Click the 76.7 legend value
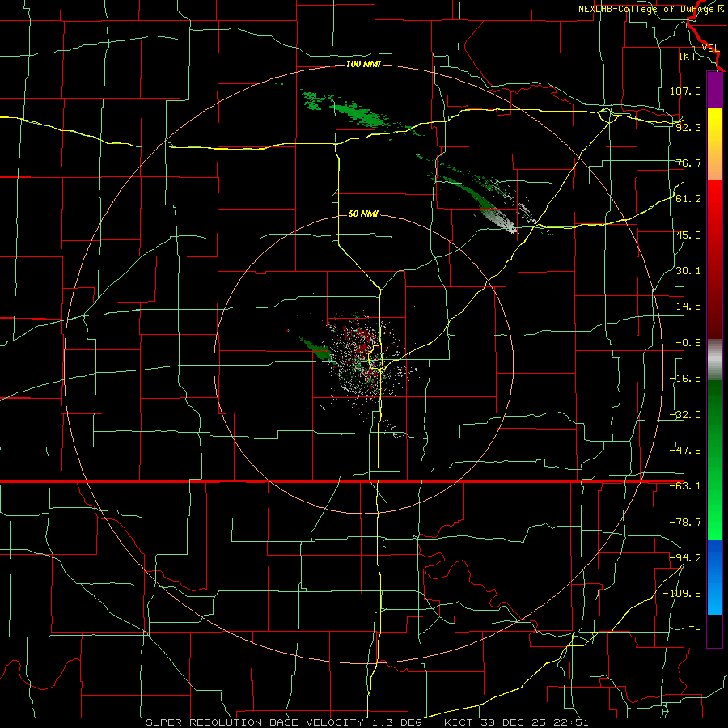The width and height of the screenshot is (728, 728). pyautogui.click(x=688, y=163)
